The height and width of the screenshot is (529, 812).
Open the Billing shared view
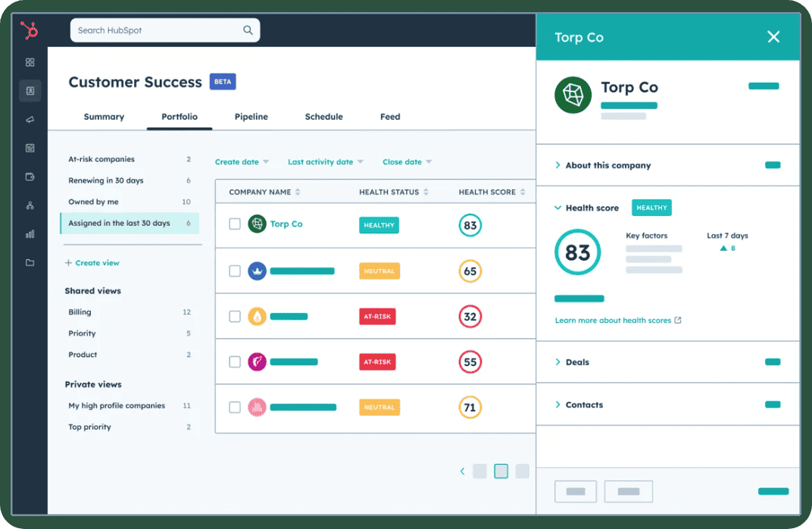point(130,312)
